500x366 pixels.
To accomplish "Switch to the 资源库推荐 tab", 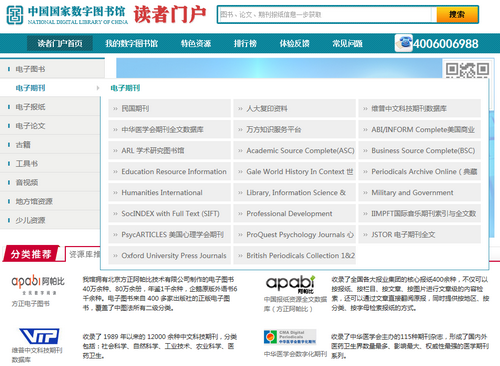I will [83, 254].
